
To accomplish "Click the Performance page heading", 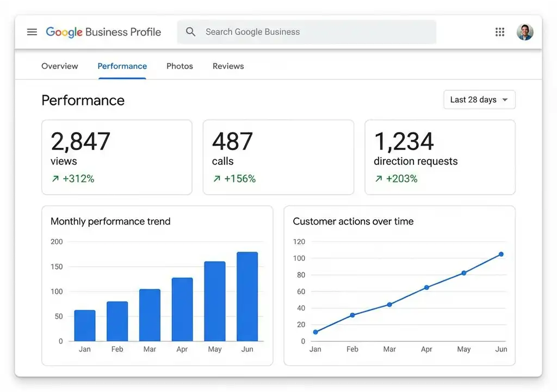I will [83, 101].
